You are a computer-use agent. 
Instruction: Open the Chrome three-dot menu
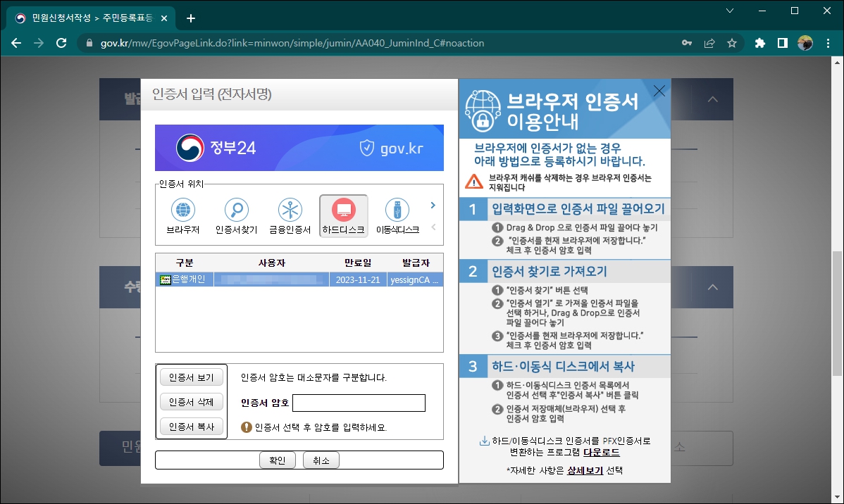[828, 43]
